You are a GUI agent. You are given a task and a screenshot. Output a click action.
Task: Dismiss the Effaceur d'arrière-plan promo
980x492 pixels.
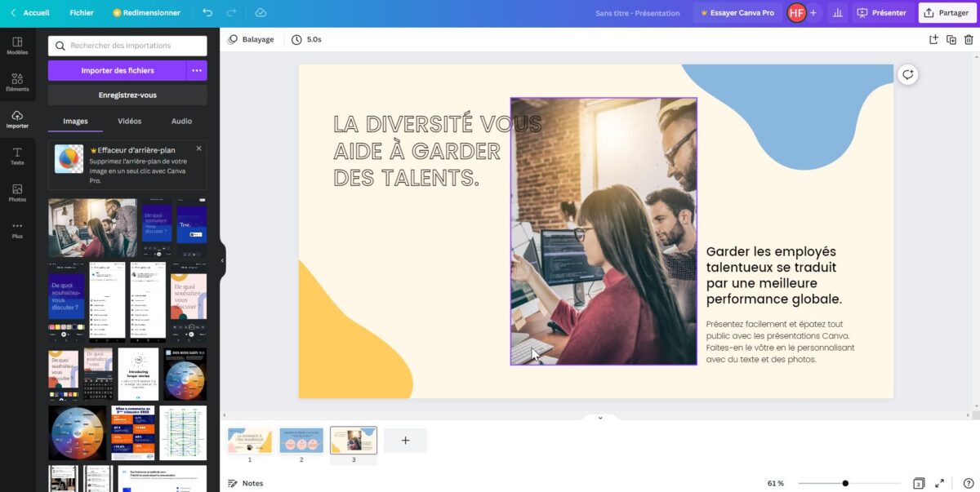(x=198, y=148)
